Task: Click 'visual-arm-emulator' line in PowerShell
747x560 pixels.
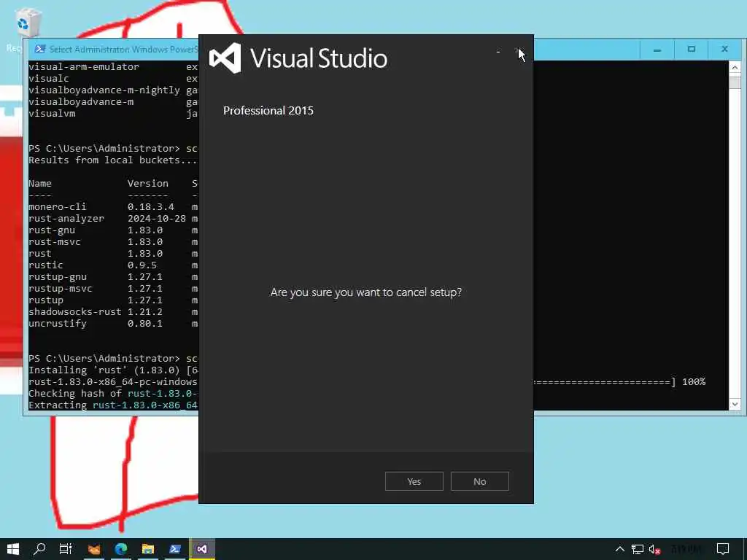Action: point(113,66)
